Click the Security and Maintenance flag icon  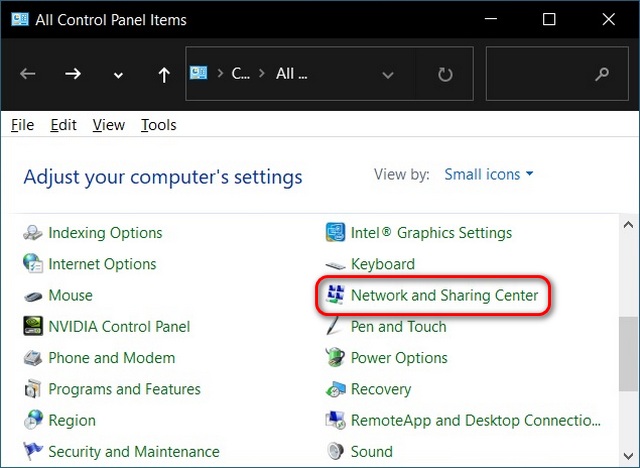click(x=33, y=451)
